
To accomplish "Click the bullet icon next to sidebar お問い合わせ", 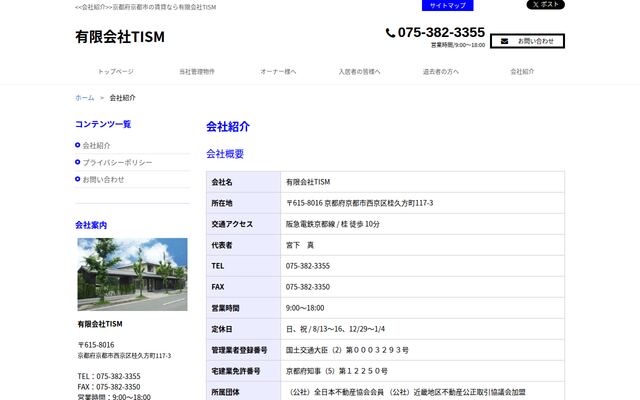I will (x=78, y=179).
